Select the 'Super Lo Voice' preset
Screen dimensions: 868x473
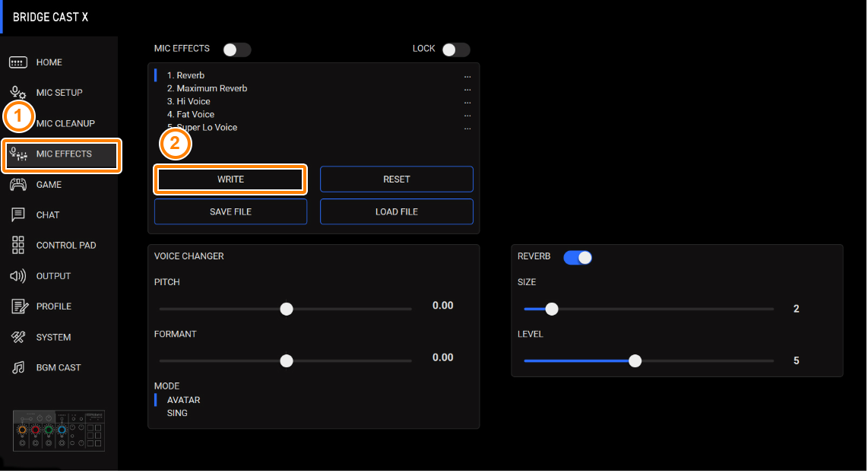click(x=207, y=128)
